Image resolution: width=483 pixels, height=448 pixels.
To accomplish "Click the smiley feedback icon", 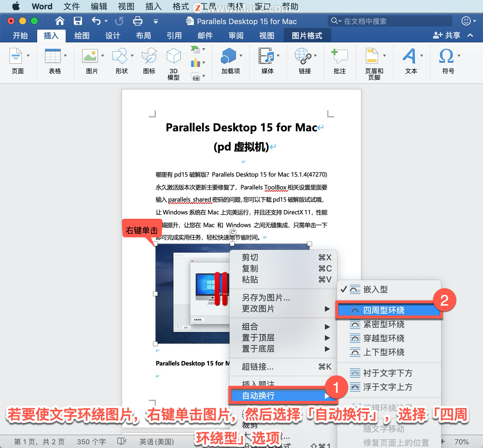I will tap(466, 21).
